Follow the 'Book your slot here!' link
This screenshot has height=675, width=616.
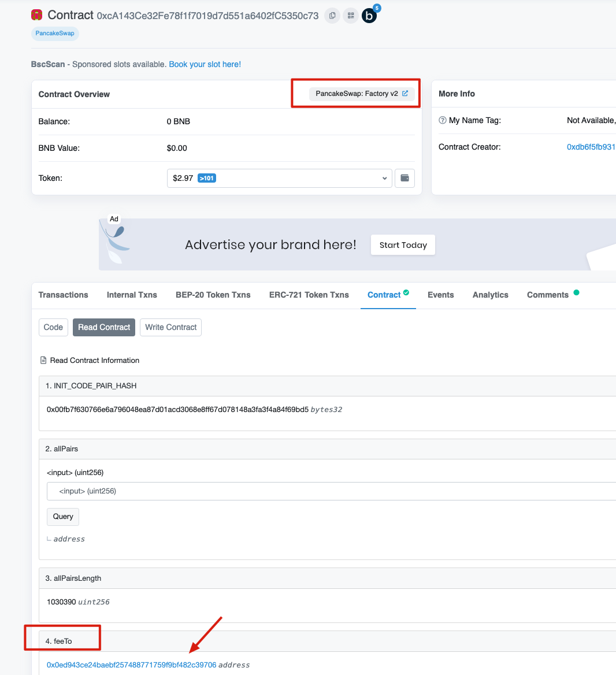tap(205, 64)
